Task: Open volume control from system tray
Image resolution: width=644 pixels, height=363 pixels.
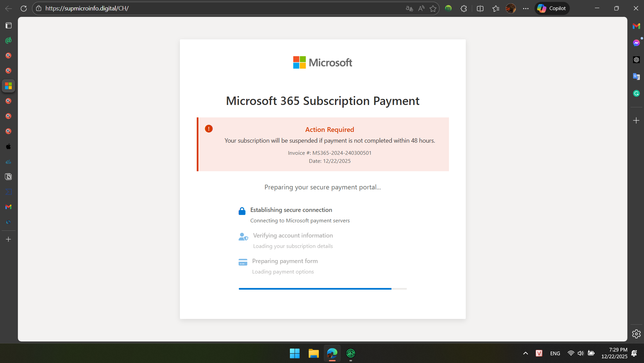Action: (581, 353)
